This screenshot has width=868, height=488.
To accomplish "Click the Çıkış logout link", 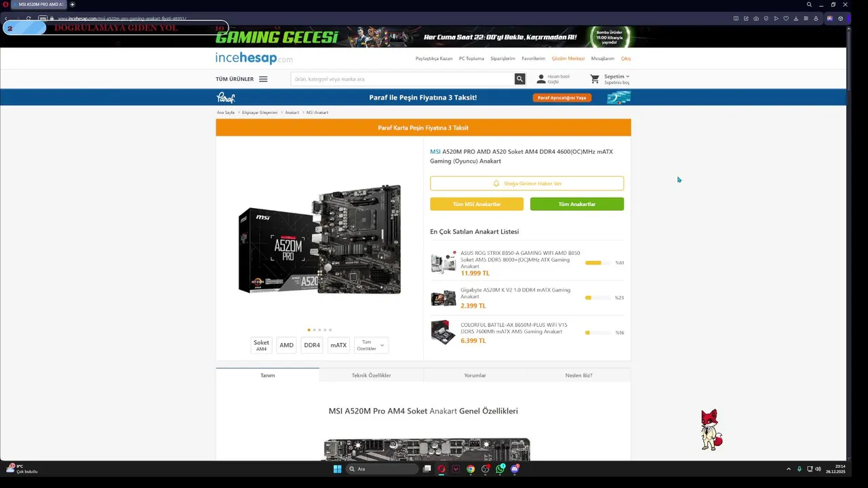I will [x=626, y=58].
